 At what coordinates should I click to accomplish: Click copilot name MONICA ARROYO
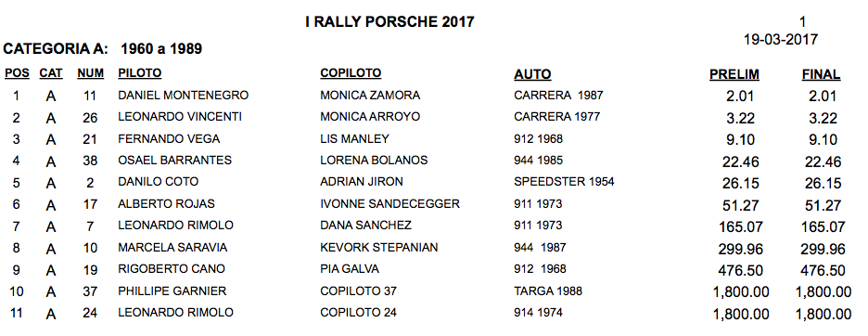pos(370,117)
